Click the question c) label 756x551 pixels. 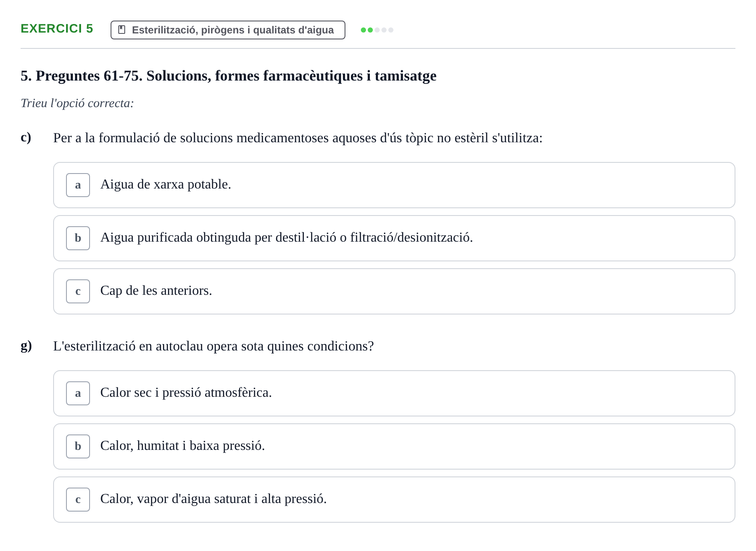tap(26, 138)
